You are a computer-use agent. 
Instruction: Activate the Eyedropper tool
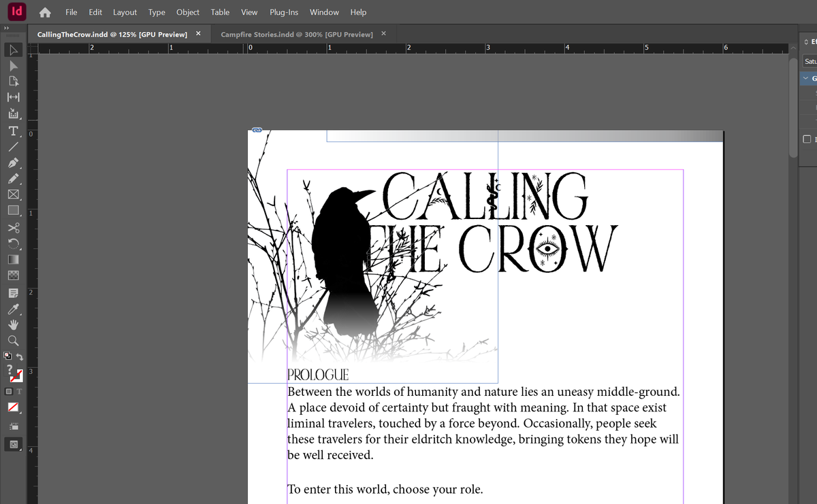[x=13, y=309]
